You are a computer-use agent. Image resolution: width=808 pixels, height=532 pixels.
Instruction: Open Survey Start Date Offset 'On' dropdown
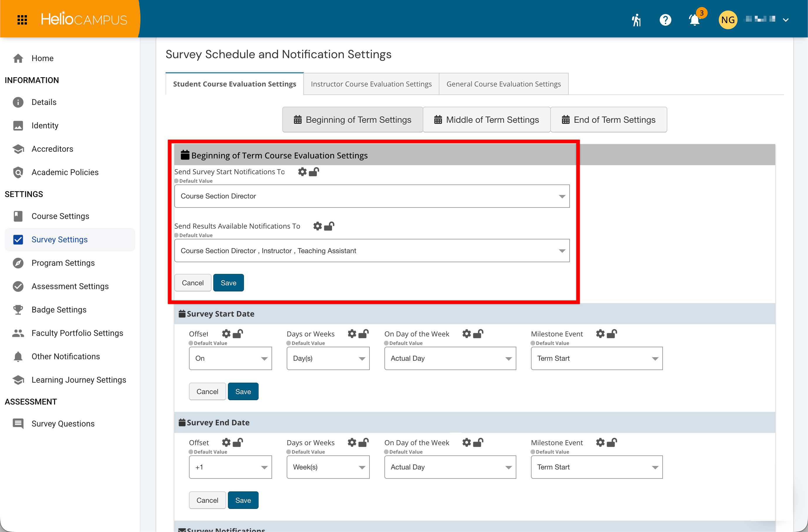tap(230, 358)
